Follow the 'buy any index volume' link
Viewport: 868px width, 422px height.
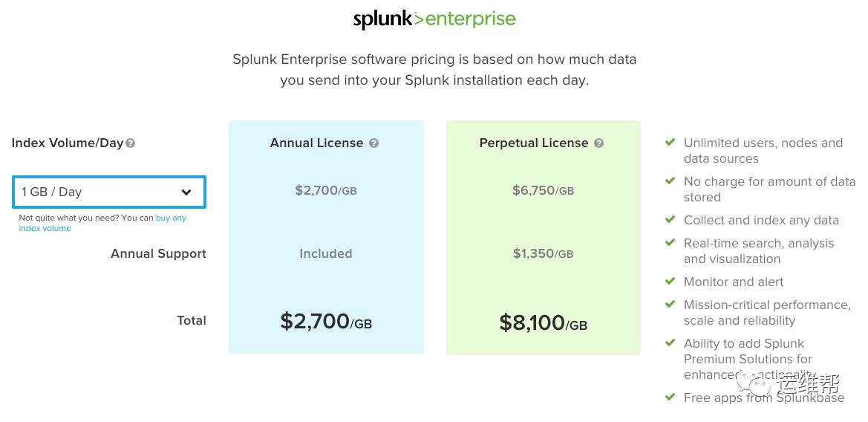coord(102,223)
